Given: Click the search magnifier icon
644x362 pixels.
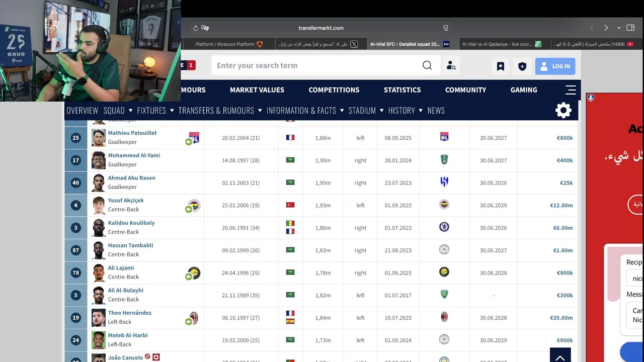Looking at the screenshot, I should pos(427,65).
